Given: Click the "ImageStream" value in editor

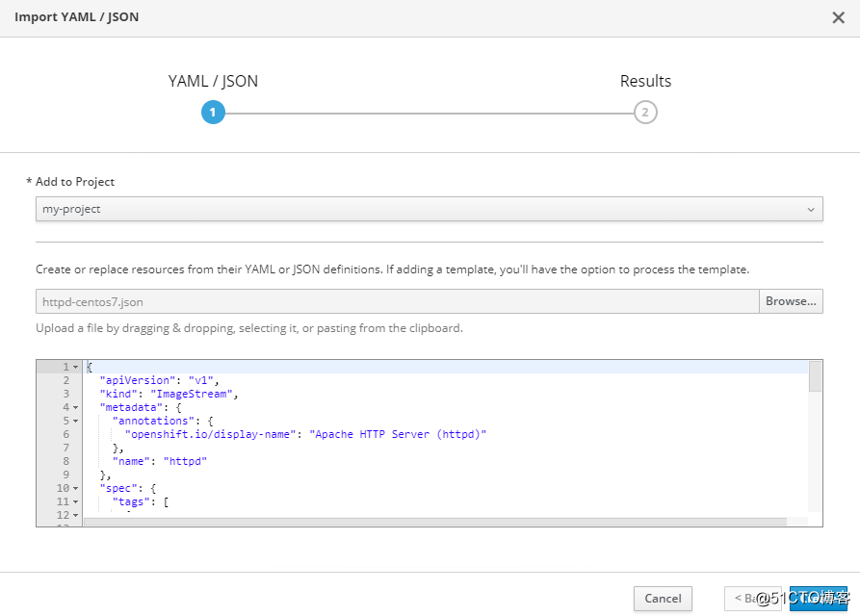Looking at the screenshot, I should (x=192, y=394).
